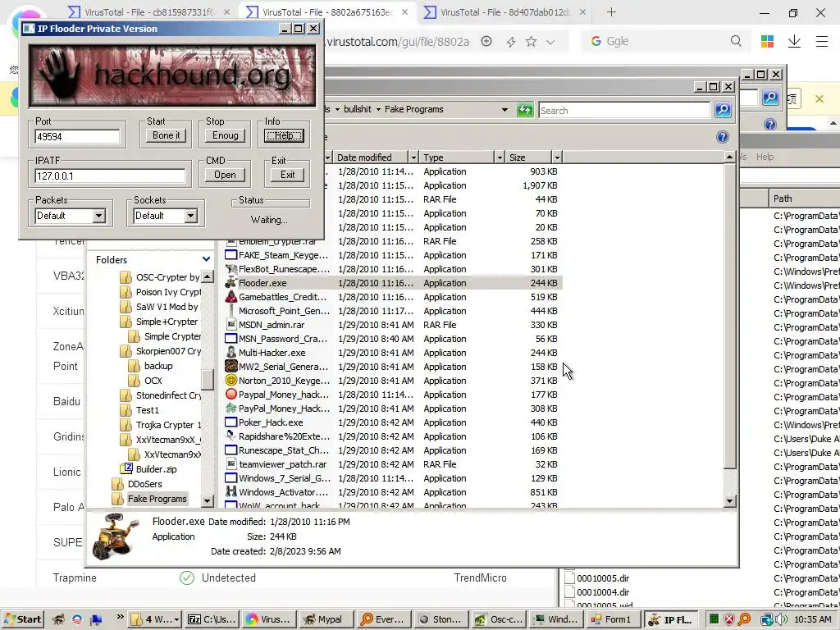Click the explorer search go icon
840x630 pixels.
723,110
